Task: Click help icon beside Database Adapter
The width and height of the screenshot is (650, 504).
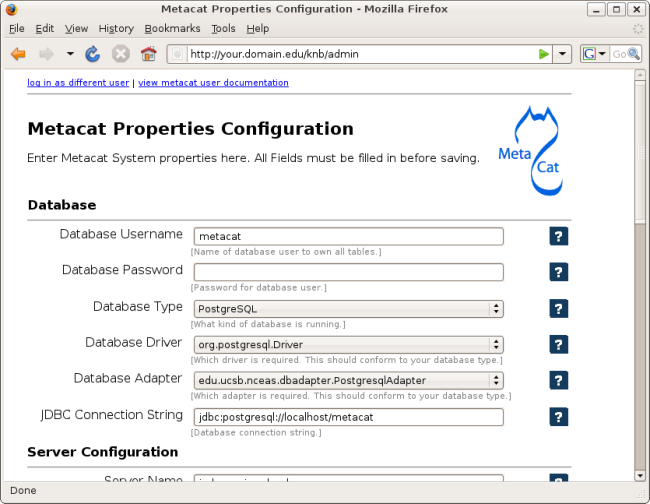Action: pos(559,381)
